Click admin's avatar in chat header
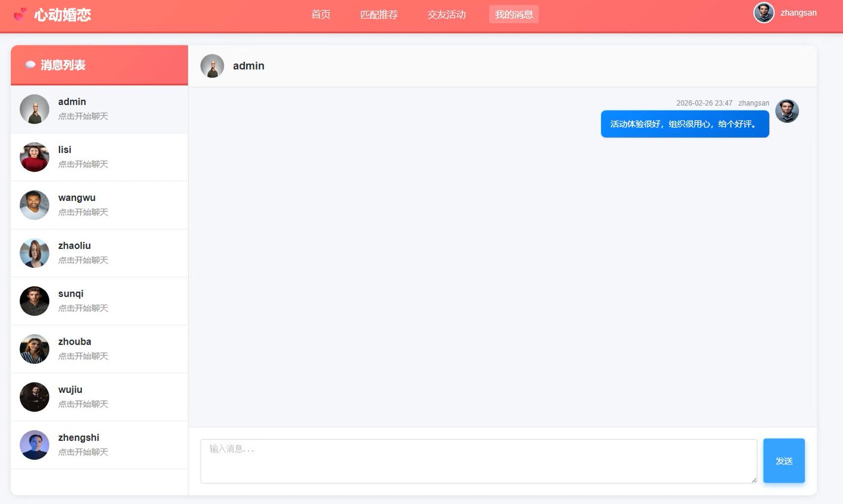The height and width of the screenshot is (504, 843). [212, 66]
